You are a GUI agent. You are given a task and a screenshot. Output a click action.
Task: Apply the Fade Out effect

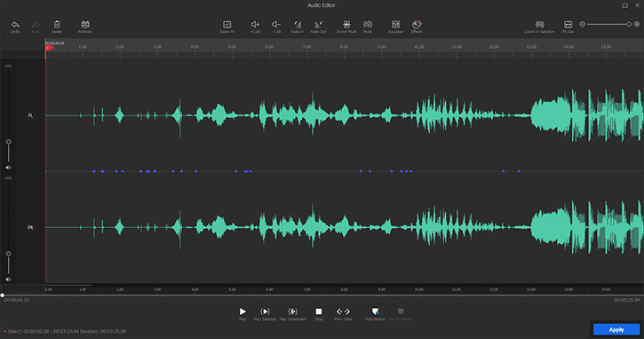tap(318, 25)
